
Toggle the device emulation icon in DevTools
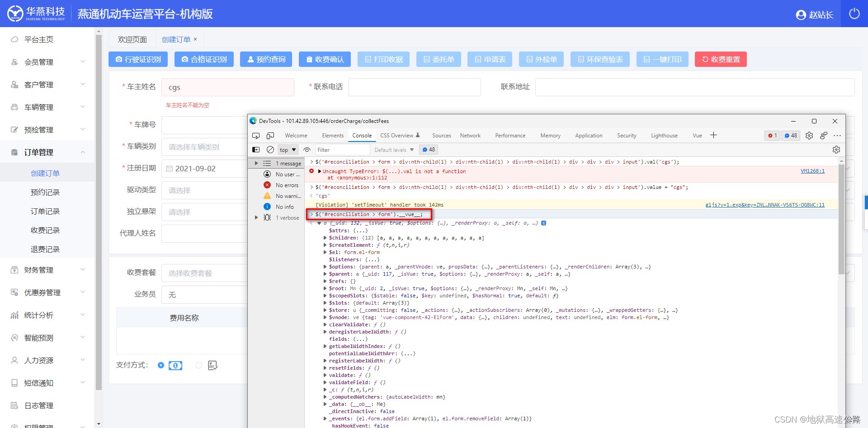pos(270,136)
